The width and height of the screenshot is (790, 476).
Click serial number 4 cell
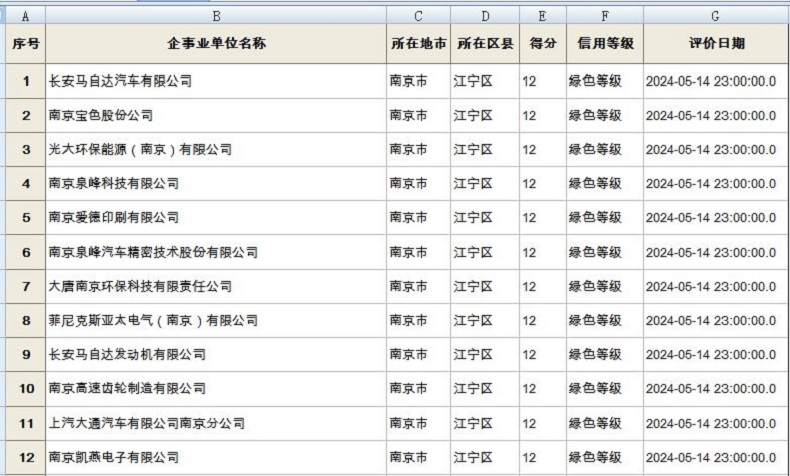coord(25,183)
